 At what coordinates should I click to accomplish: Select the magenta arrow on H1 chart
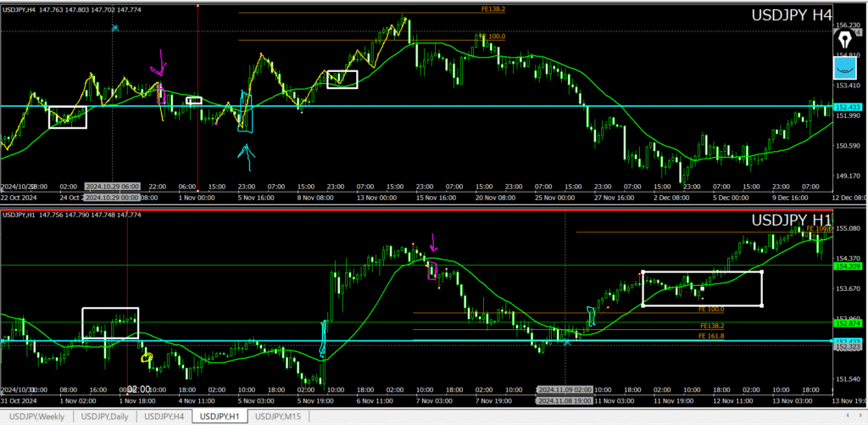pyautogui.click(x=434, y=243)
